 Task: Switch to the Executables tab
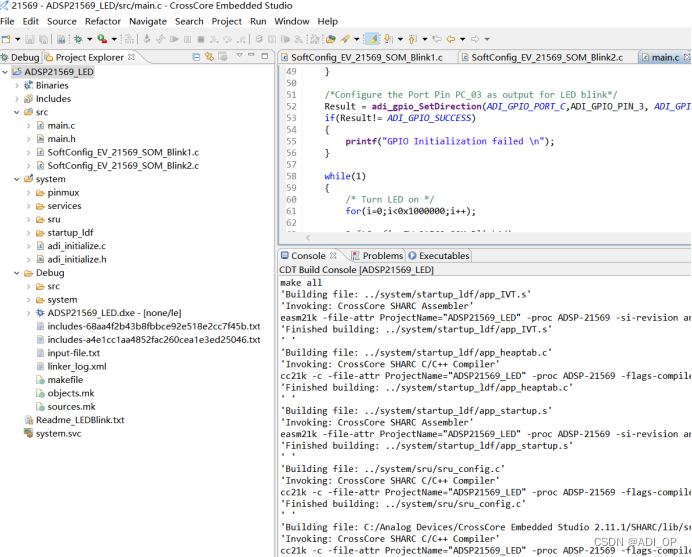(x=439, y=256)
